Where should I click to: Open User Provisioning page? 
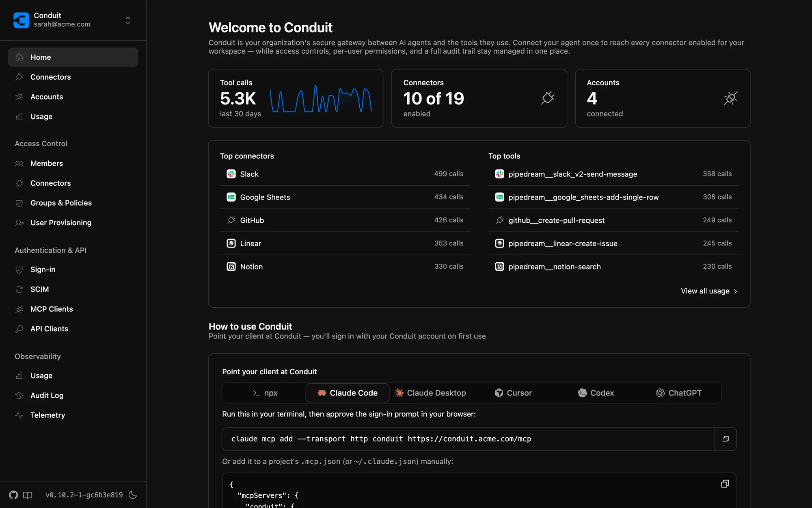pyautogui.click(x=73, y=223)
